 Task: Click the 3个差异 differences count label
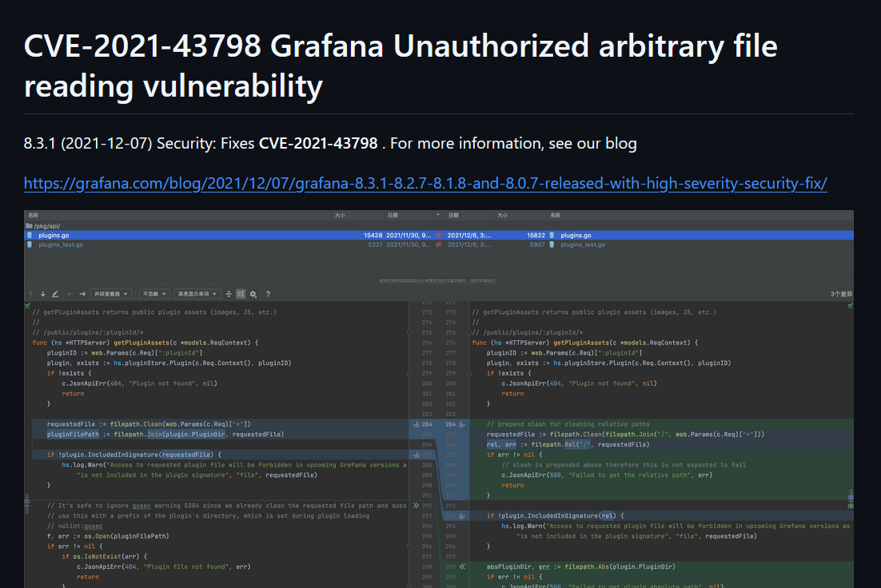point(841,294)
